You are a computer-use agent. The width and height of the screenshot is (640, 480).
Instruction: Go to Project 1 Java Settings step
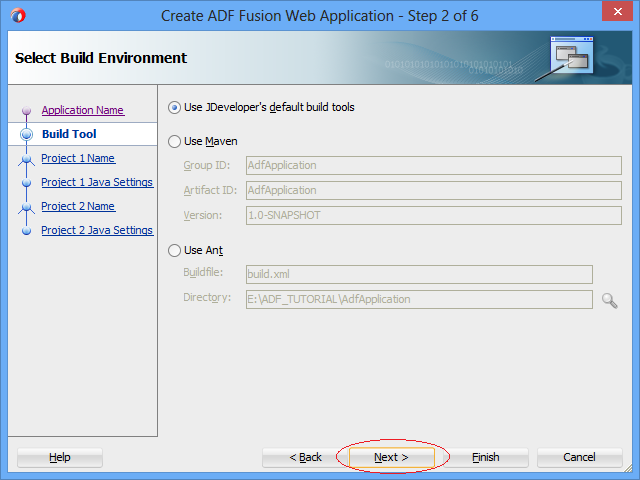click(97, 182)
